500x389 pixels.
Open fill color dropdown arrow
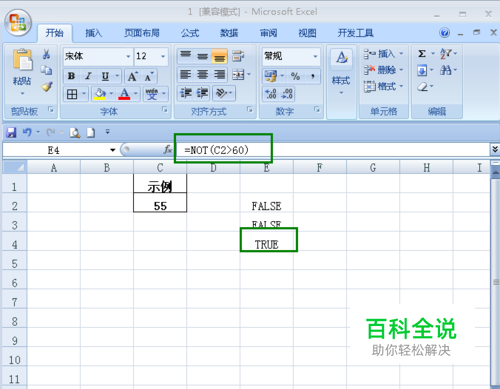point(111,94)
